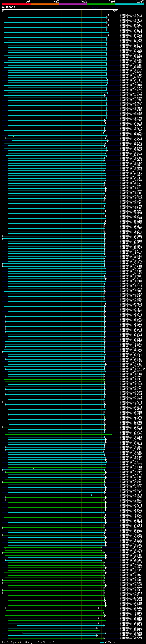Select the label UniRef100_C1GQC9
Screen dimensions: 146x644
click(131, 625)
